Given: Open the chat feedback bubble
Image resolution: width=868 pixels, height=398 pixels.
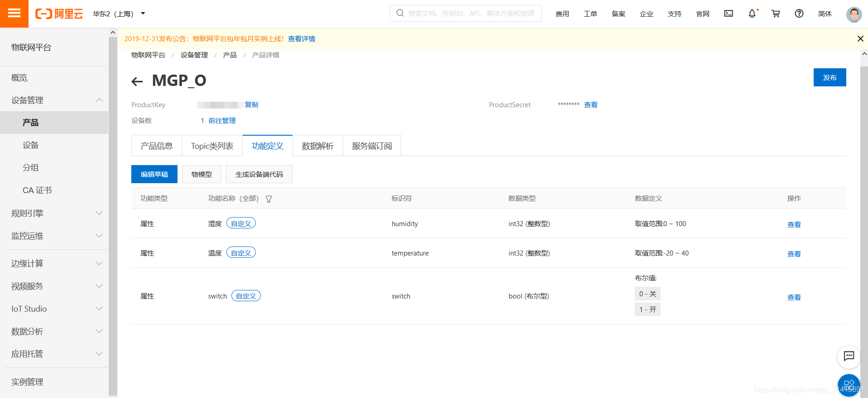Looking at the screenshot, I should pyautogui.click(x=849, y=356).
